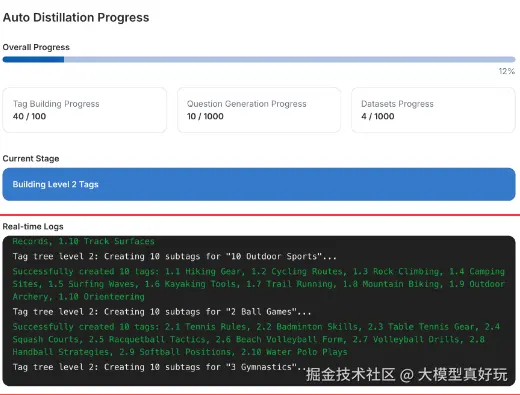The height and width of the screenshot is (395, 520).
Task: Click the 4 / 1000 datasets count
Action: pyautogui.click(x=378, y=116)
